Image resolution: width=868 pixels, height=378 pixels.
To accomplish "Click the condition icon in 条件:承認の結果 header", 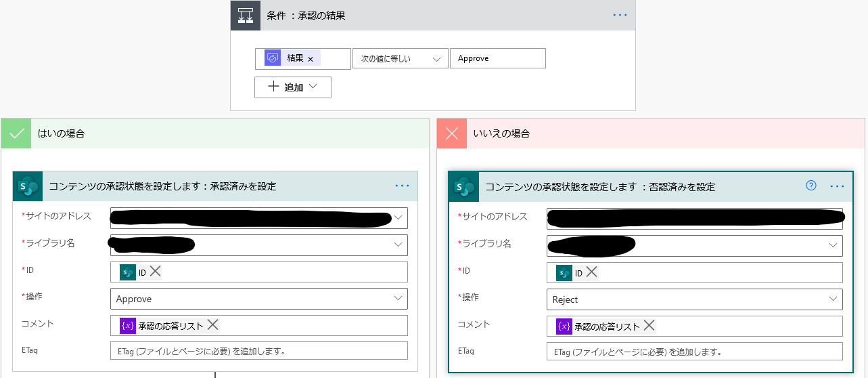I will click(x=245, y=15).
